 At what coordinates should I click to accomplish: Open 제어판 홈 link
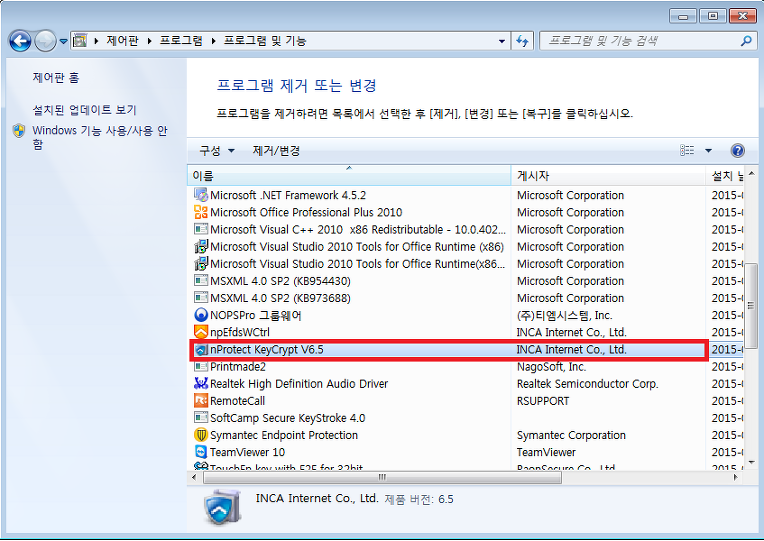[x=56, y=77]
